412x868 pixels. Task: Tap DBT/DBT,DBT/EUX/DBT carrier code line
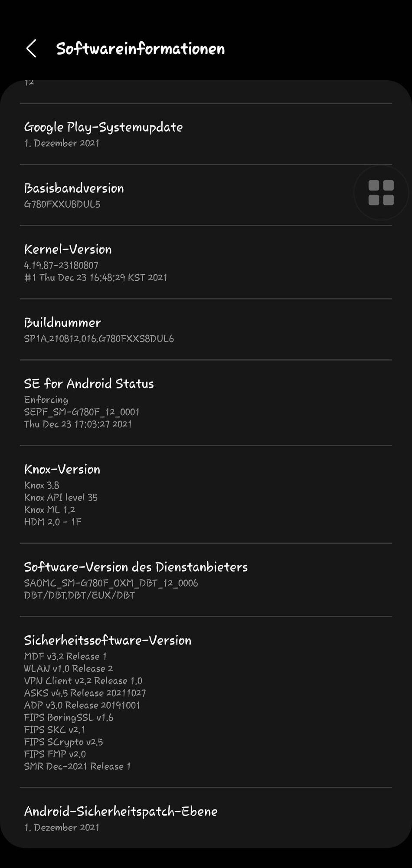(x=79, y=595)
